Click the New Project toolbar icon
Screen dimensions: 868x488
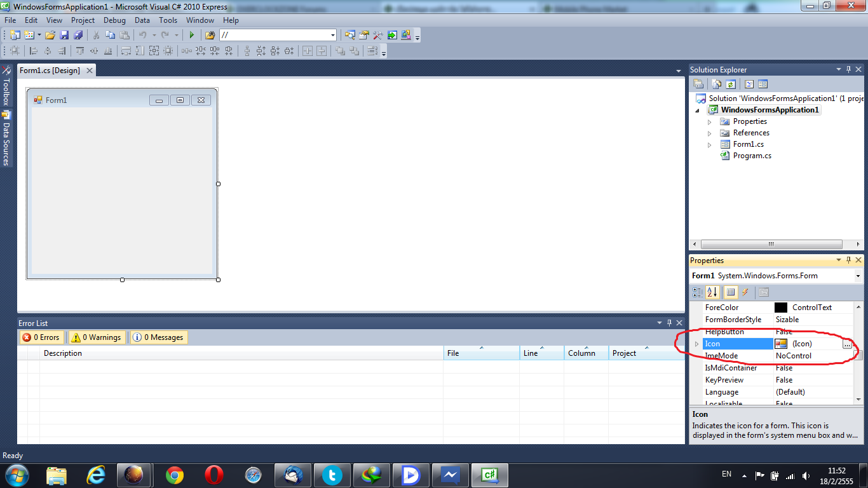tap(15, 36)
